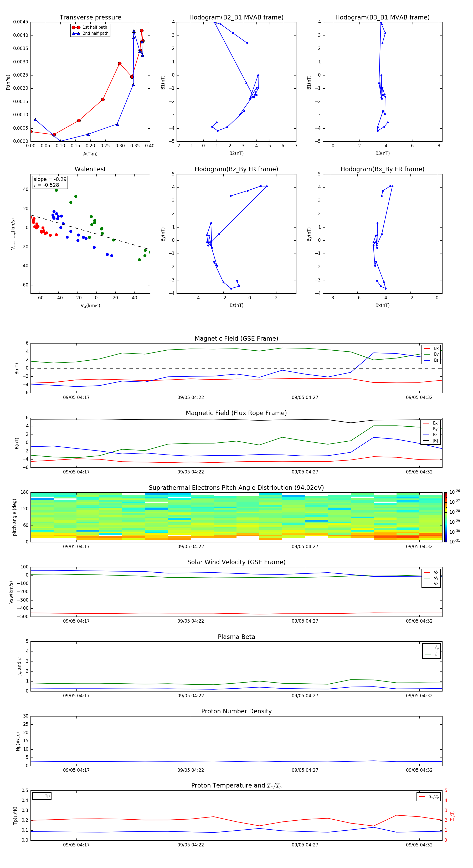The width and height of the screenshot is (473, 868).
Task: Click 'Proton Number Density' plot title
Action: [236, 711]
